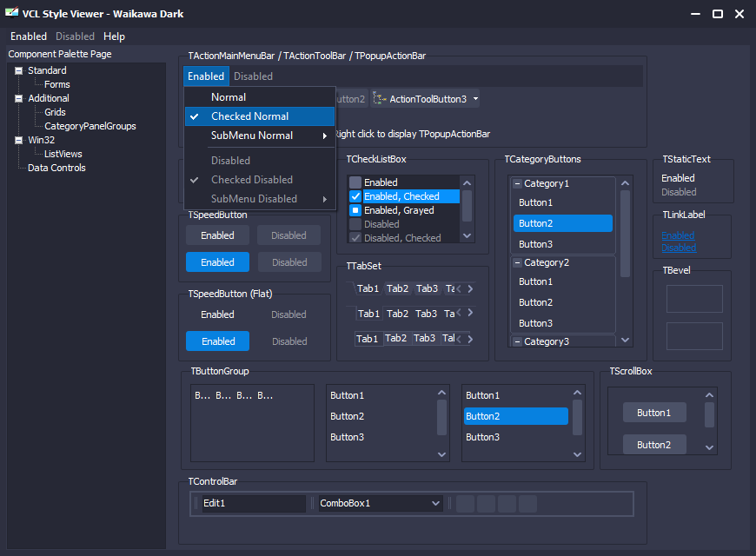
Task: Click the greyed Checked Disabled menu entry
Action: click(260, 179)
